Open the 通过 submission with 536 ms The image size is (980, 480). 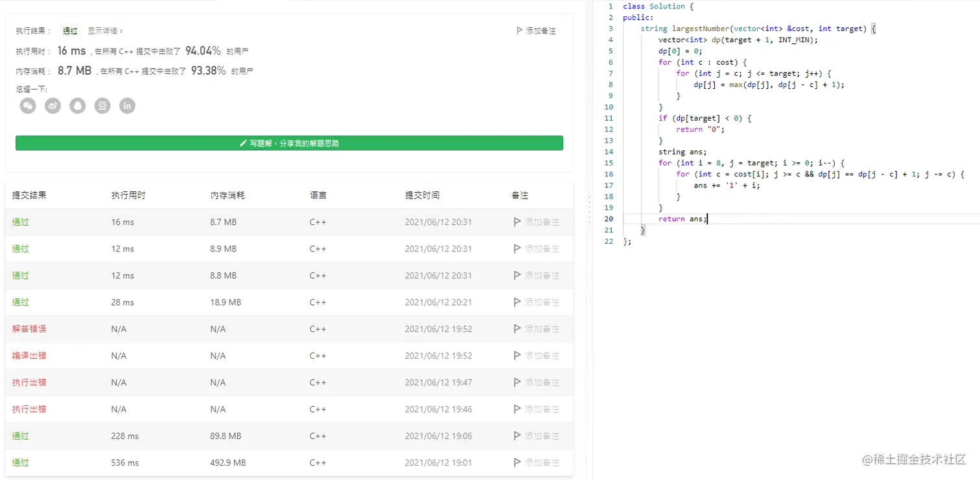pos(21,462)
